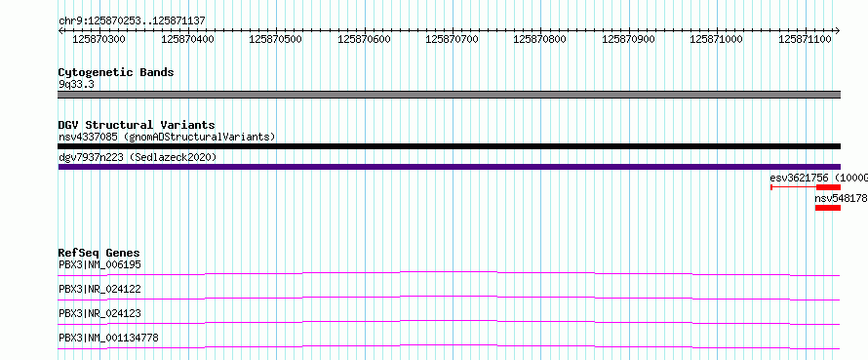Click the right arrow end of ruler
The image size is (868, 360).
(838, 31)
